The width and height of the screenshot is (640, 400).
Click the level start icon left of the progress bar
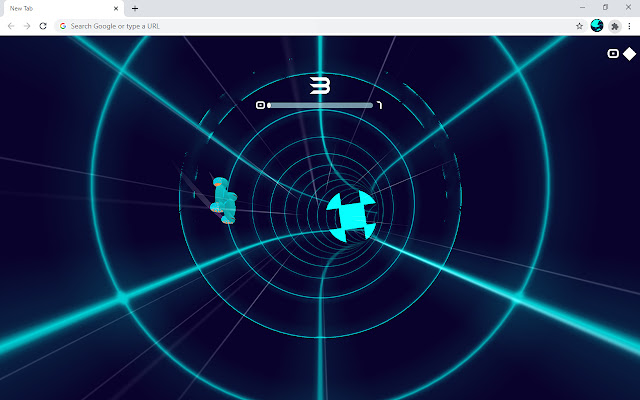(x=260, y=105)
